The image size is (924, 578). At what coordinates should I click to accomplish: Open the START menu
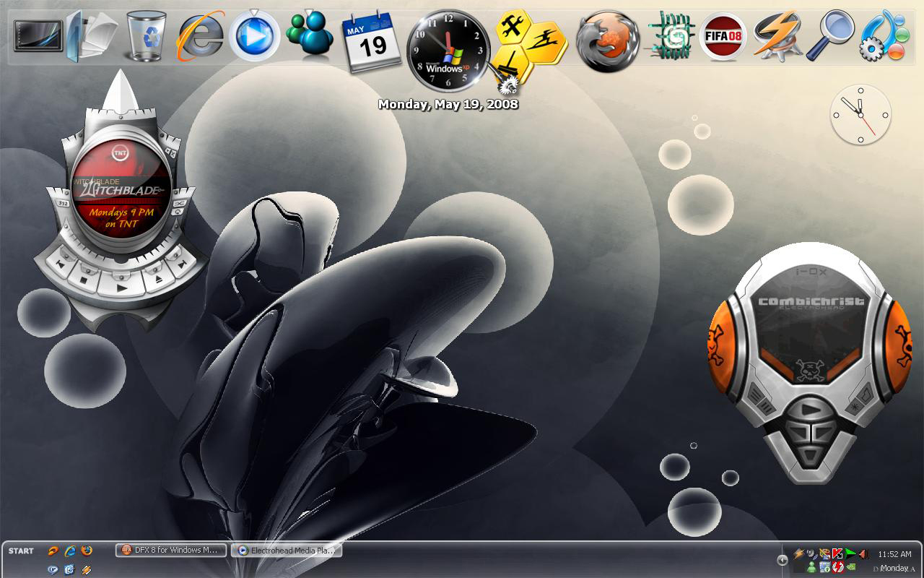click(x=21, y=551)
